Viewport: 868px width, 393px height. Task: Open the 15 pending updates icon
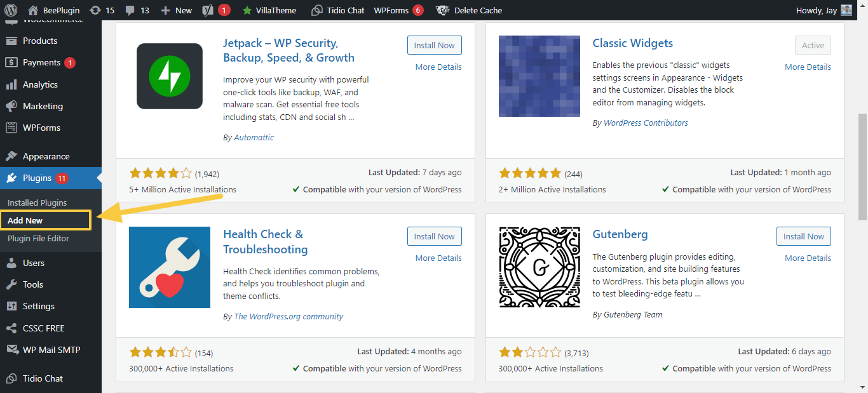[x=102, y=10]
